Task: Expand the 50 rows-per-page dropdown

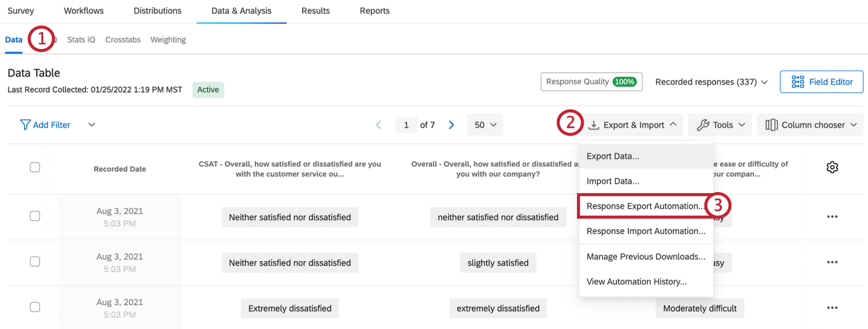Action: [x=485, y=125]
